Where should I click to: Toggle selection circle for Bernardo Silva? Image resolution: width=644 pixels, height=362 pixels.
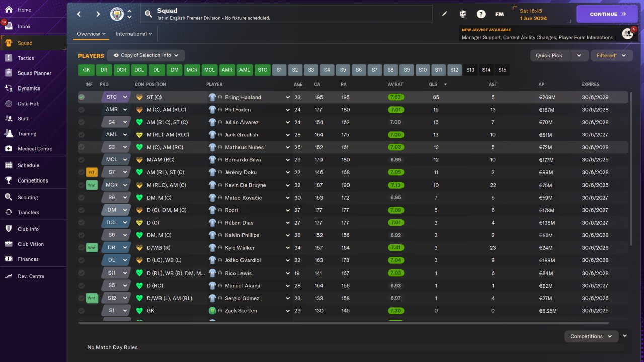(x=82, y=160)
